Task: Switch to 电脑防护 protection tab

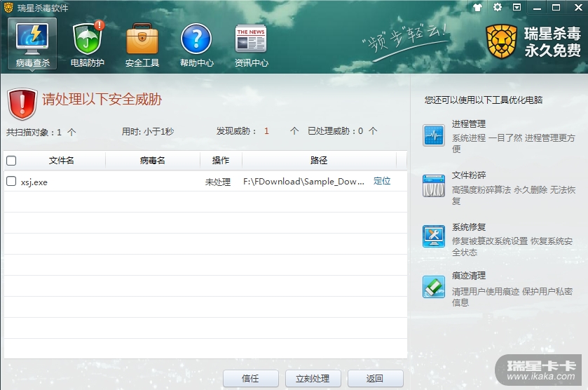Action: [88, 43]
